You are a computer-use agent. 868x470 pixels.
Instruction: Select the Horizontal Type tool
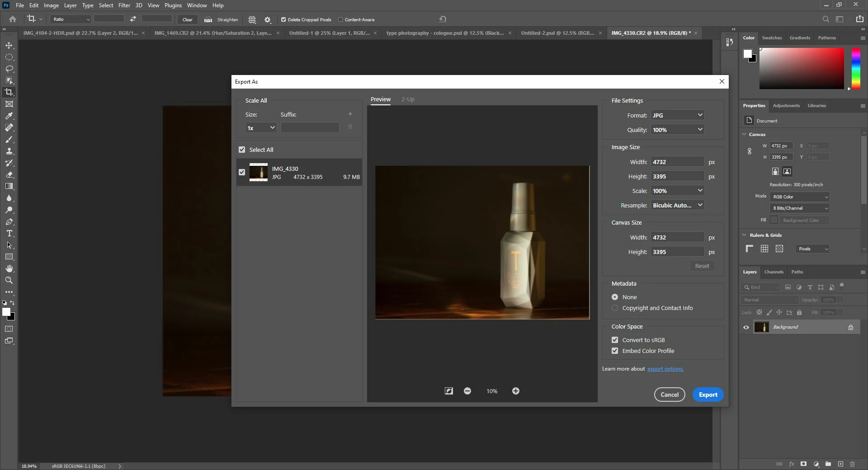coord(9,234)
